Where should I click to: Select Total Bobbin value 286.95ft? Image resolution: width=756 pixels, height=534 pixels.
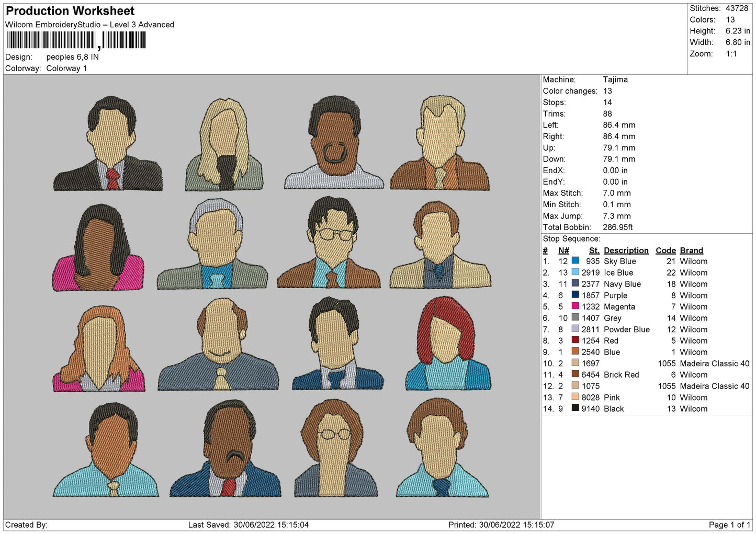pyautogui.click(x=618, y=227)
